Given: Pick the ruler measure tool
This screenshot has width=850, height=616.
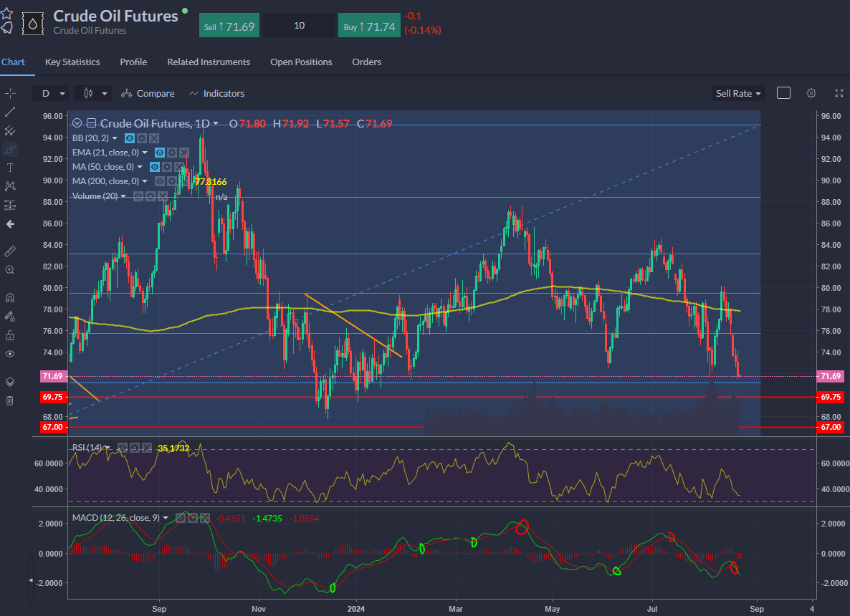Looking at the screenshot, I should (x=10, y=251).
